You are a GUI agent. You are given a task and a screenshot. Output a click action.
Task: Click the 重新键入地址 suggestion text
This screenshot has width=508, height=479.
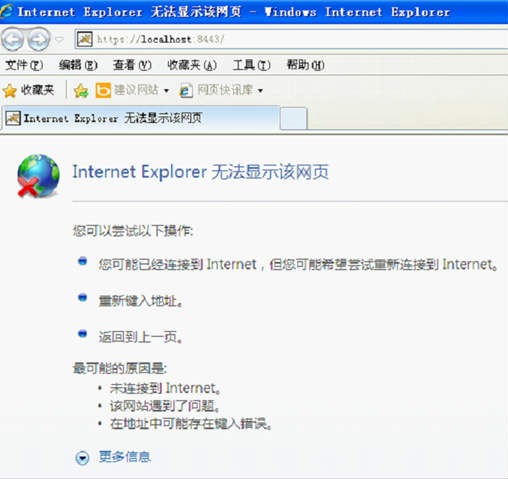point(141,301)
